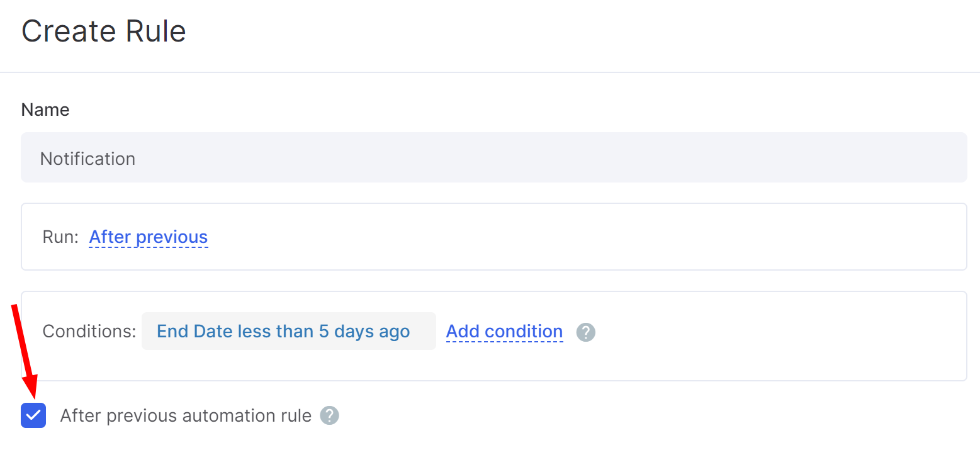
Task: Edit the "End Date less than 5 days ago" condition
Action: [x=283, y=332]
